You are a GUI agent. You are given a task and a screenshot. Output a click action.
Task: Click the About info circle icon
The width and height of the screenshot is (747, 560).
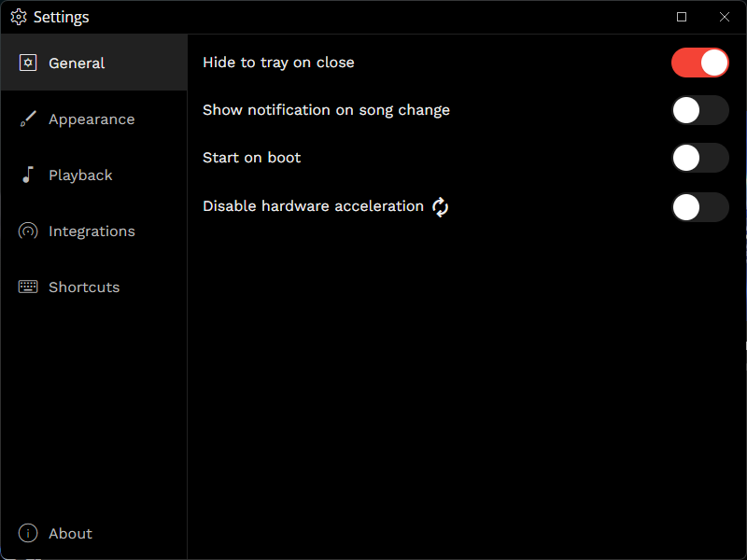click(28, 534)
